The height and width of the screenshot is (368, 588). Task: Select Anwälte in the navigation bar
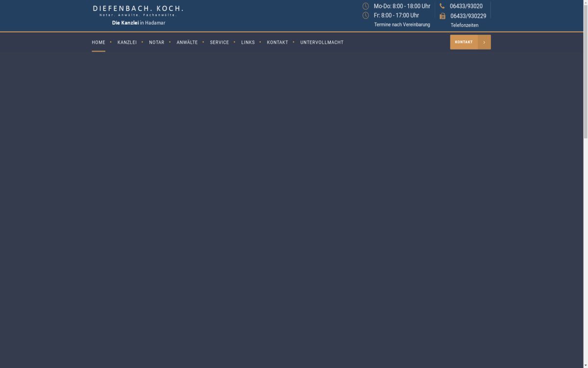point(187,43)
